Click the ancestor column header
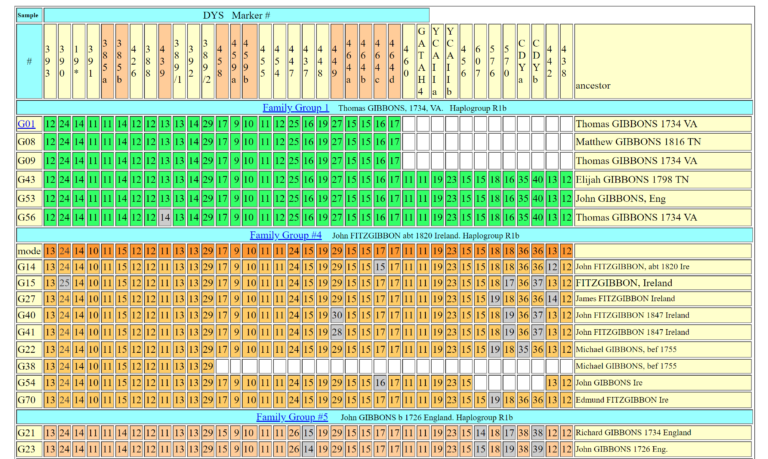The image size is (768, 459). tap(664, 86)
